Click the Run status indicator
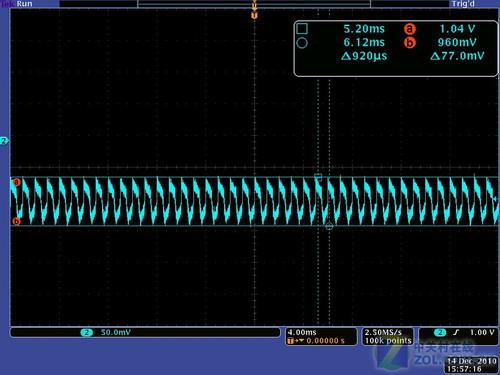Screen dimensions: 500x375 click(x=24, y=4)
